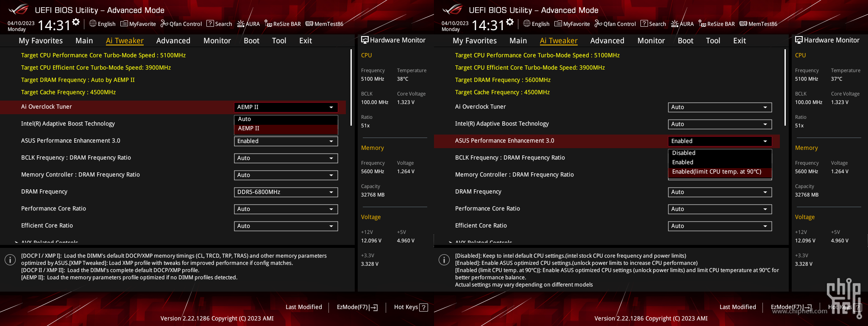Open Performance Core Ratio dropdown in right screen
868x326 pixels.
pos(720,209)
